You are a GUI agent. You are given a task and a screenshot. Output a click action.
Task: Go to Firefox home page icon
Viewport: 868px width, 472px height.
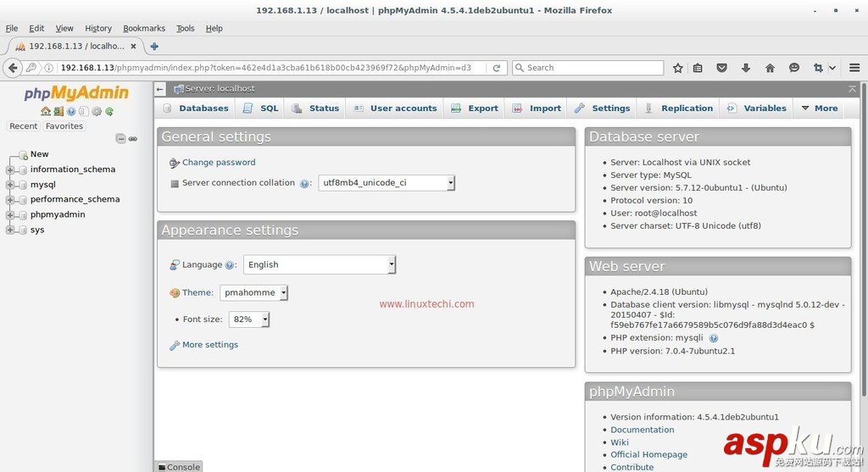click(x=770, y=68)
